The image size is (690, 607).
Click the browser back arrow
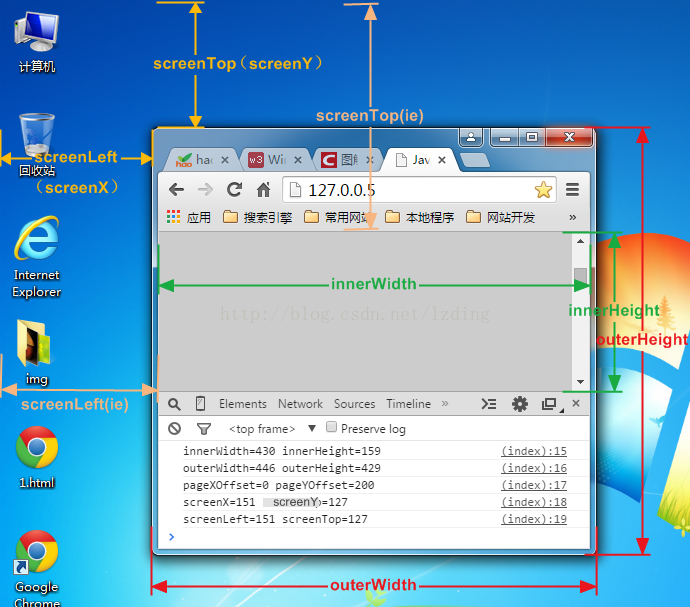[176, 190]
